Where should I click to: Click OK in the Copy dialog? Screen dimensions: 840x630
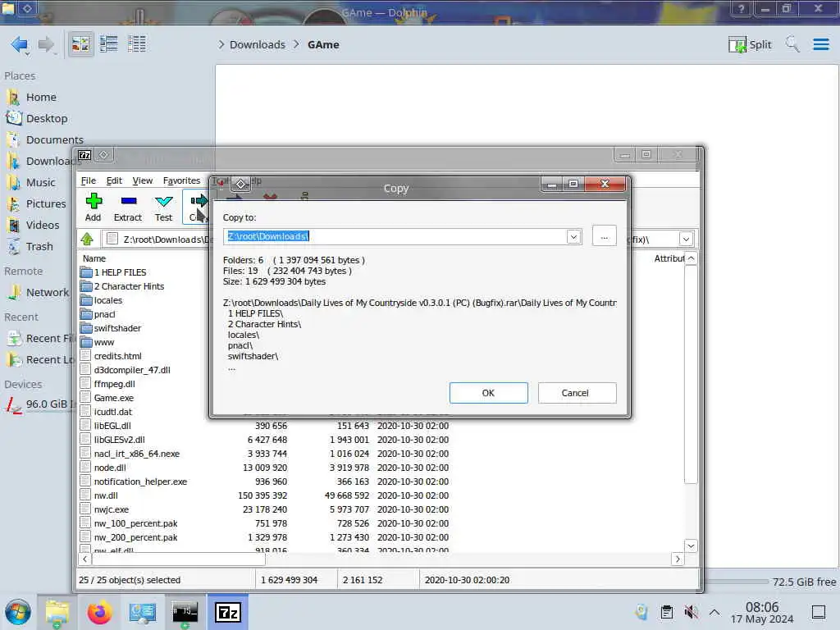pyautogui.click(x=489, y=393)
